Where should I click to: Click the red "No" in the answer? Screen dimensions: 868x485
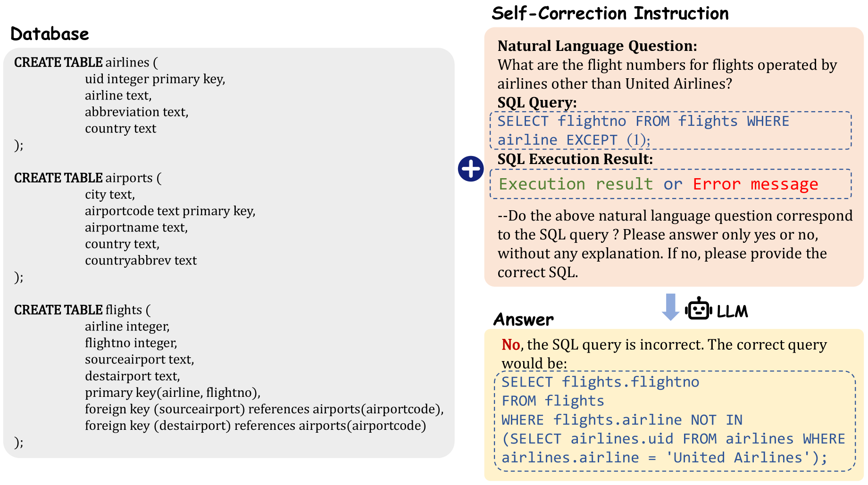tap(510, 345)
